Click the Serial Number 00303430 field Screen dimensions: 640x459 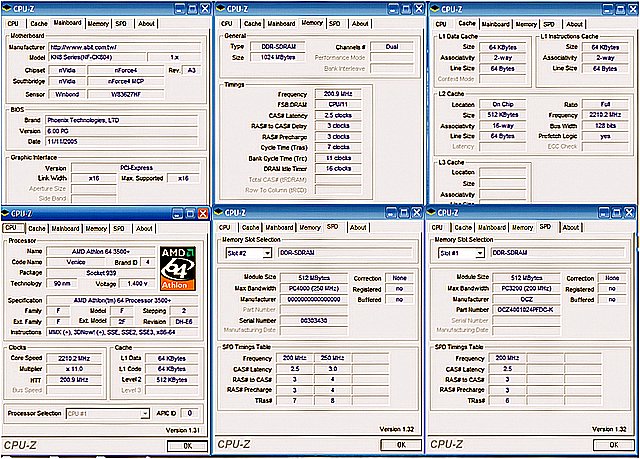(x=314, y=320)
